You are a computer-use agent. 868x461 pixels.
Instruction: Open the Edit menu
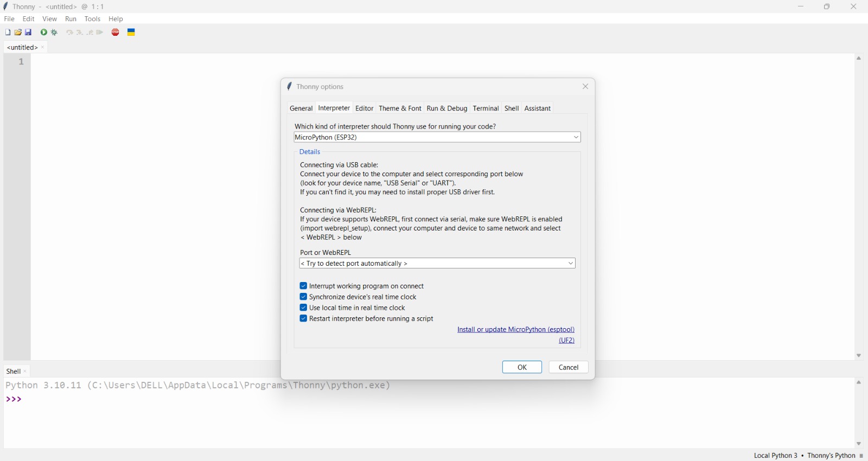[29, 19]
